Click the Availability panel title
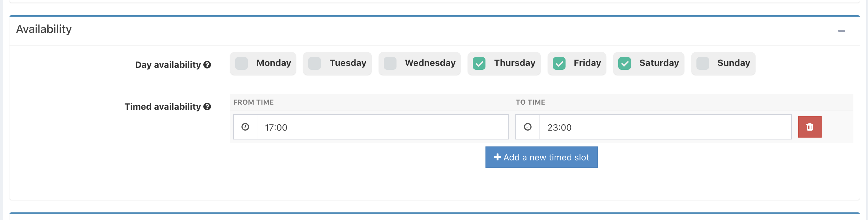The width and height of the screenshot is (868, 220). pyautogui.click(x=44, y=29)
